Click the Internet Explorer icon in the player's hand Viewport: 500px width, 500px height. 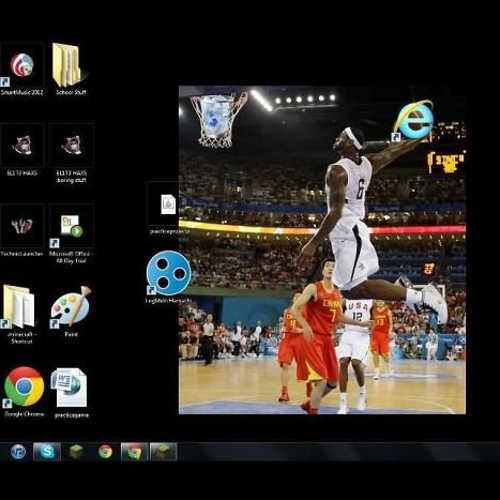(x=413, y=121)
